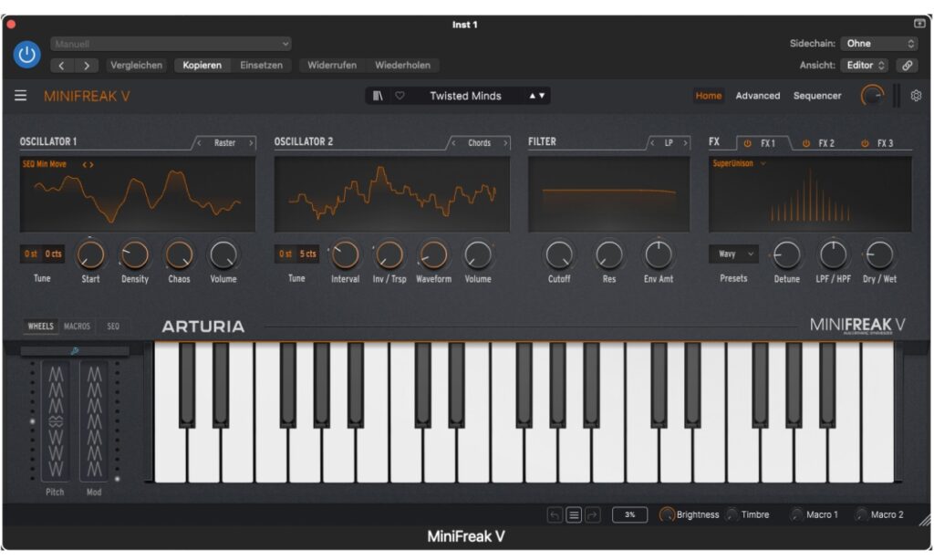This screenshot has height=560, width=934.
Task: Open the Manuell preset dropdown
Action: 171,44
